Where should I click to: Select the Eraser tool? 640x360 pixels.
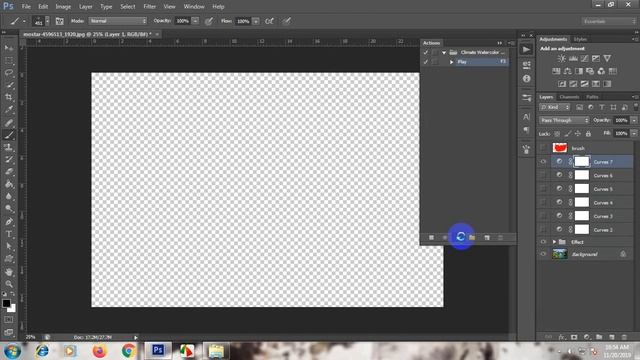point(9,172)
